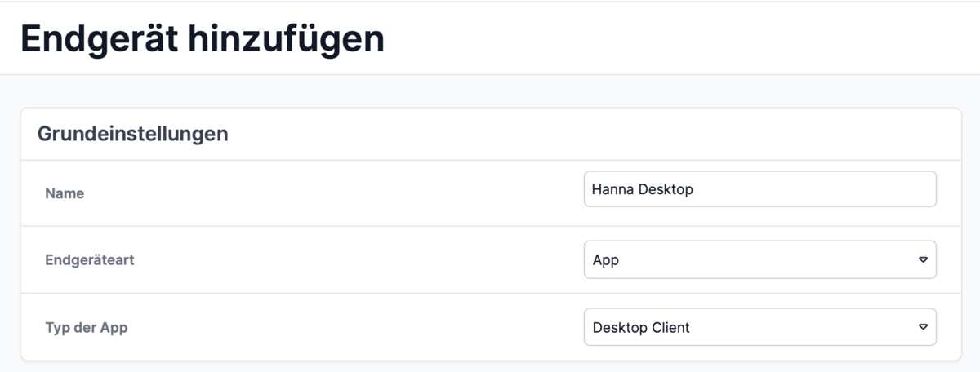Place cursor in "Hanna Desktop" text
The width and height of the screenshot is (980, 372).
click(x=642, y=190)
